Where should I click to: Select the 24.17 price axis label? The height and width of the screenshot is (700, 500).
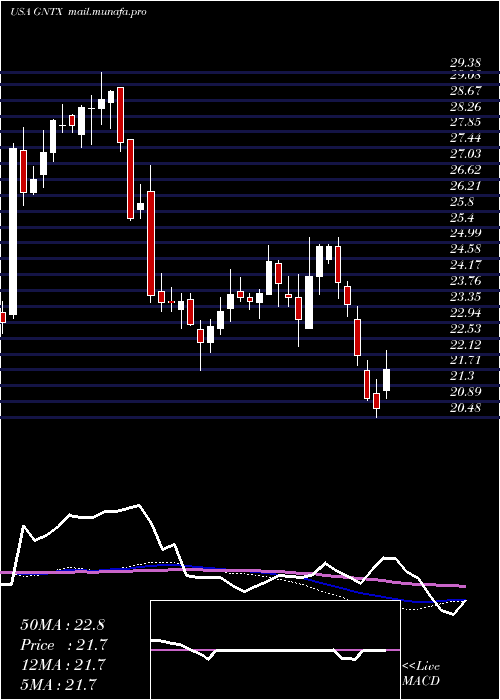(x=465, y=265)
